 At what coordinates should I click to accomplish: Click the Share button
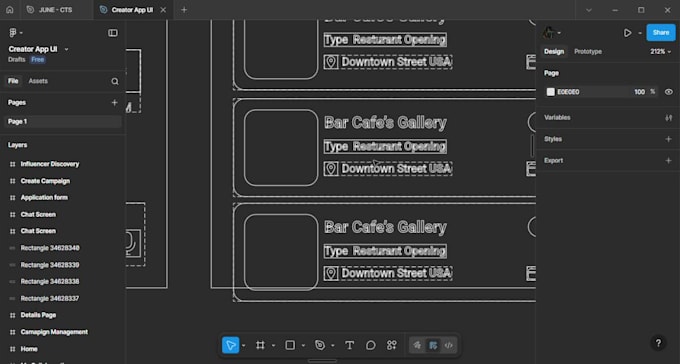pos(661,33)
